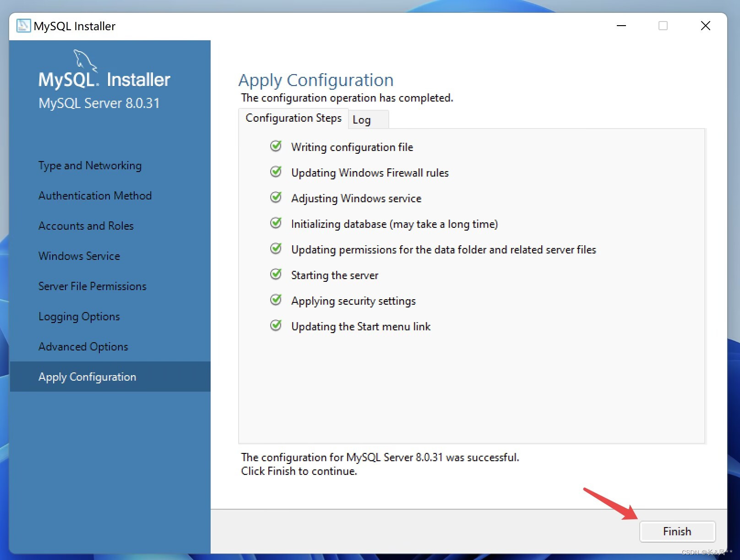The width and height of the screenshot is (740, 560).
Task: Click checkmark beside Writing configuration file
Action: pyautogui.click(x=276, y=146)
